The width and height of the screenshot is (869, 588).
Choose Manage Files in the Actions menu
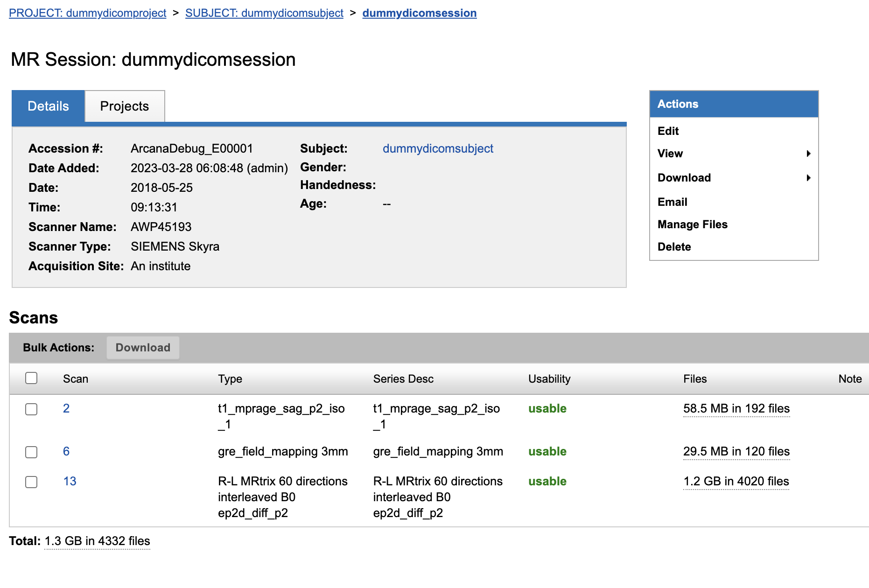(692, 224)
